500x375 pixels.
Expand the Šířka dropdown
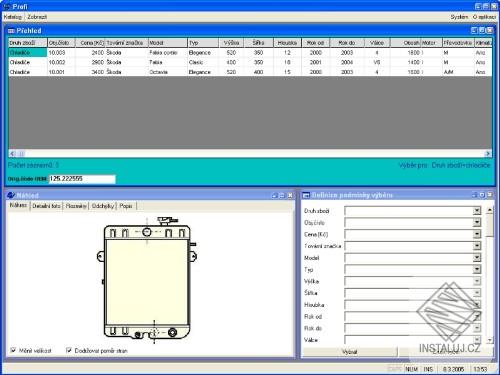pyautogui.click(x=477, y=293)
